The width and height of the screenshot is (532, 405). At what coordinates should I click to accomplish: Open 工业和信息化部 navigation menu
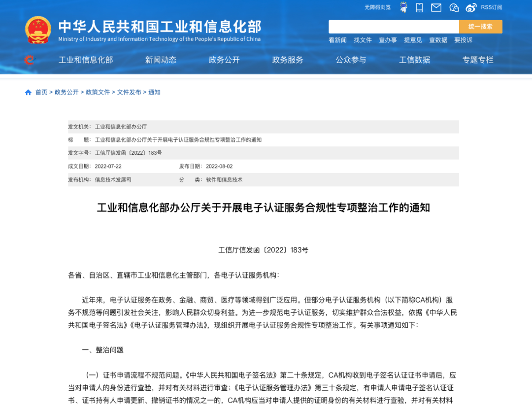pyautogui.click(x=86, y=60)
